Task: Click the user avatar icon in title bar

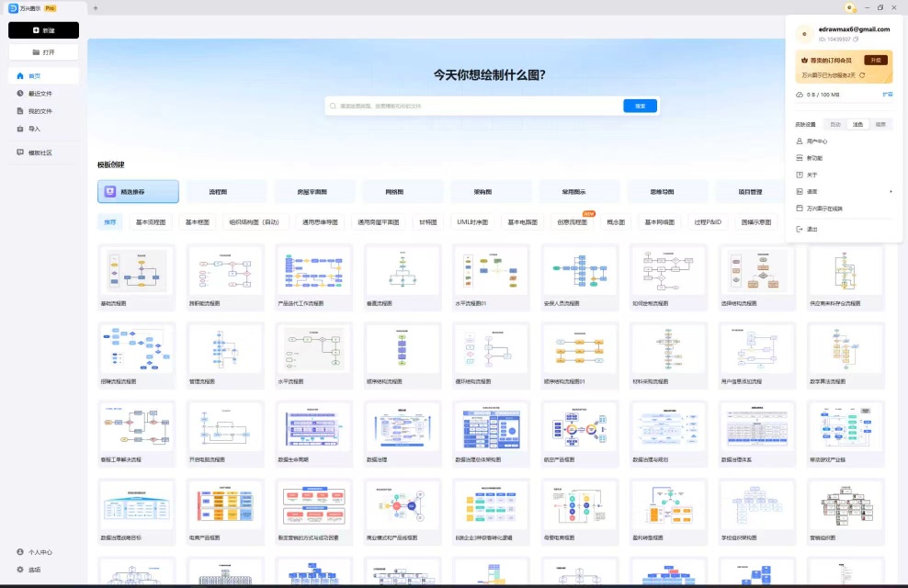Action: tap(849, 7)
